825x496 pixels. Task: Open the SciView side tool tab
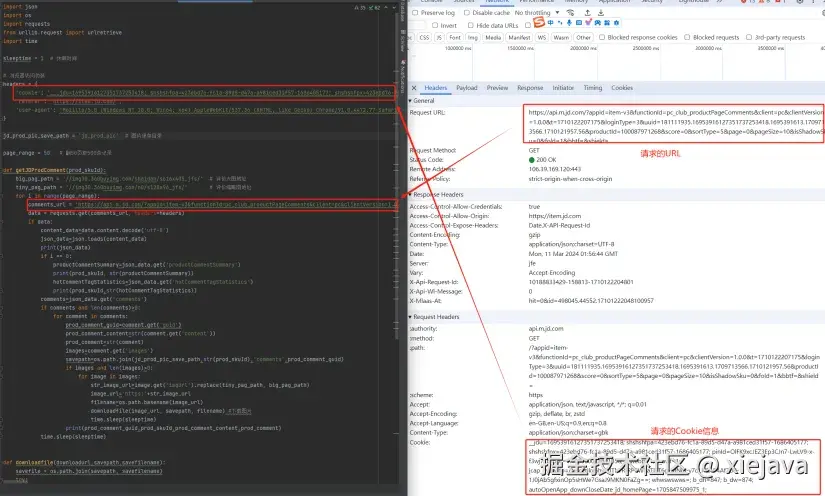point(403,42)
